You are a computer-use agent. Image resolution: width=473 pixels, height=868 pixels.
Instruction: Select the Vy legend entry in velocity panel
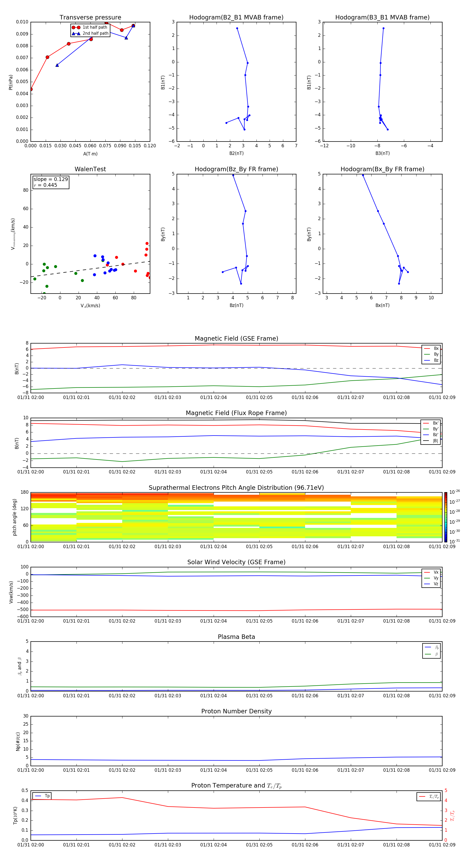point(431,578)
